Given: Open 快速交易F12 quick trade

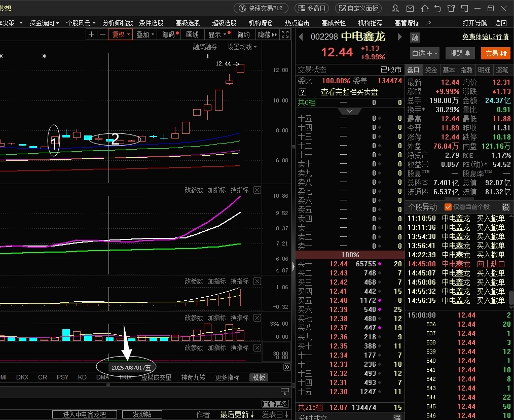Looking at the screenshot, I should [261, 8].
